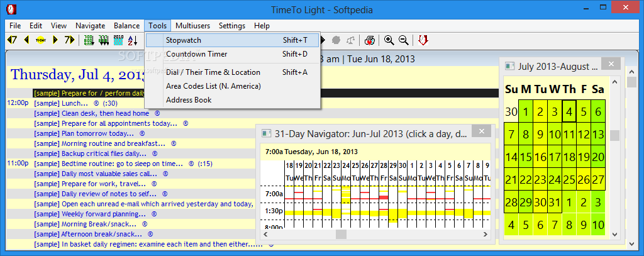
Task: Choose Stopwatch from the Tools menu
Action: [x=233, y=40]
